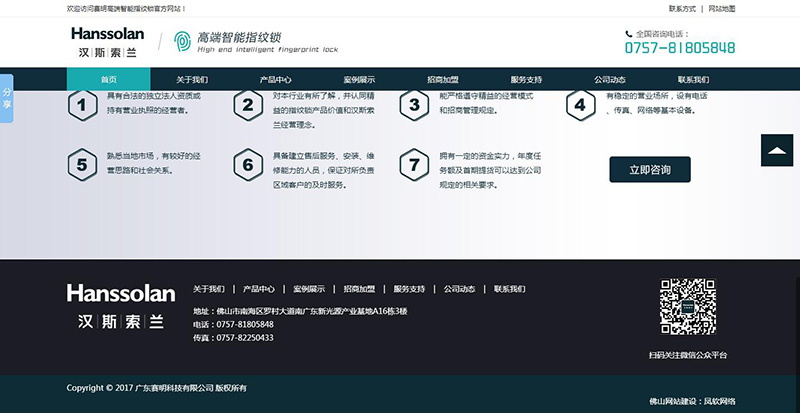Click footer link 服务支持

[x=409, y=289]
